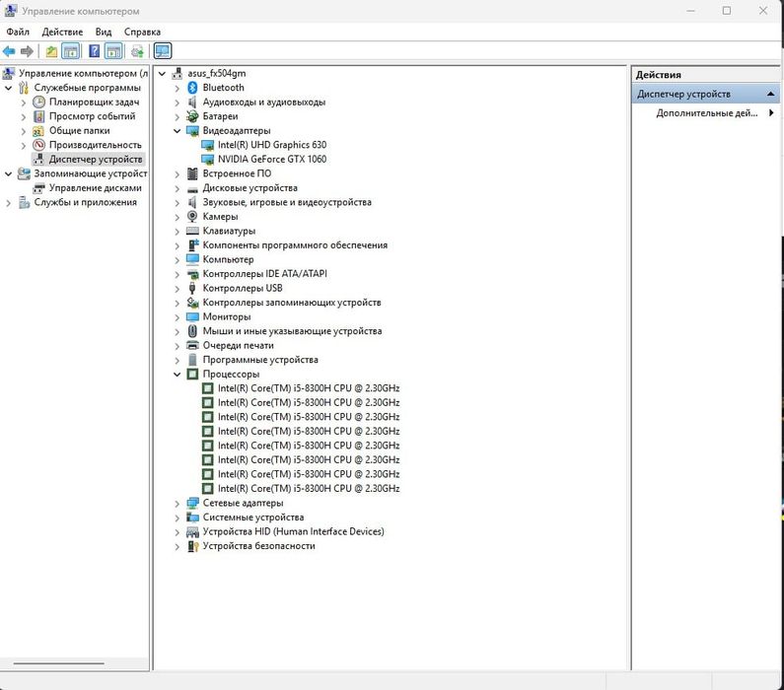The width and height of the screenshot is (784, 690).
Task: Click the Help question mark toolbar icon
Action: click(94, 51)
